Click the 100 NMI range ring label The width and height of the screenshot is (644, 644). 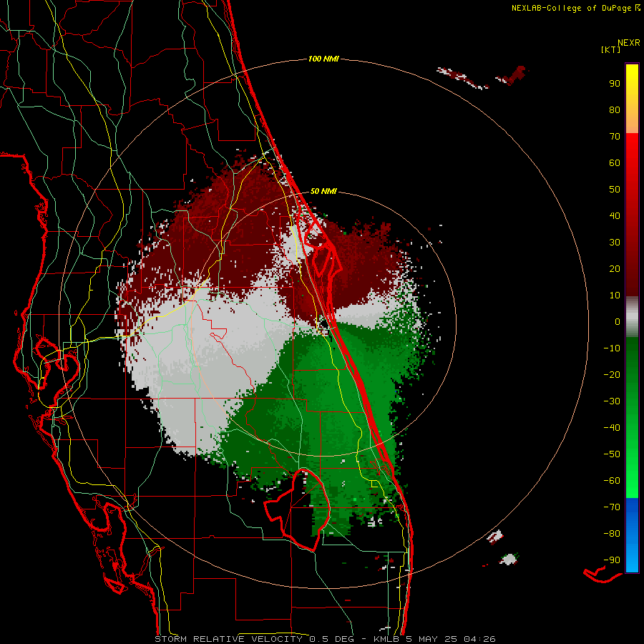(323, 59)
